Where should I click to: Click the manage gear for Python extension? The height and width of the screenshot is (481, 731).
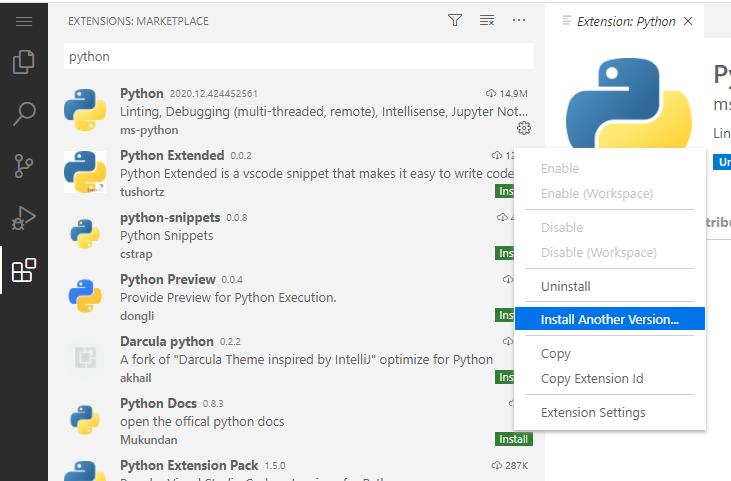(524, 128)
